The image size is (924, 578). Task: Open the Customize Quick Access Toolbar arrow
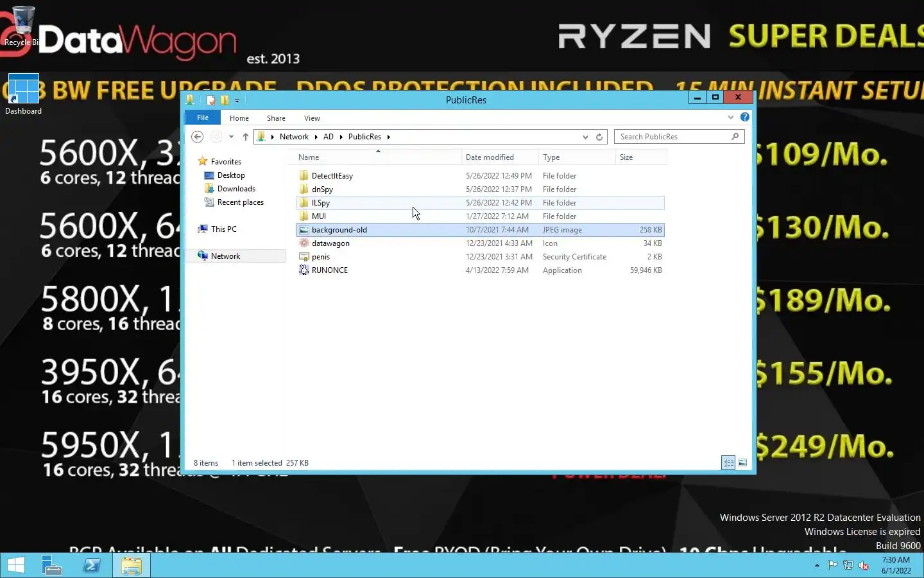click(x=237, y=101)
